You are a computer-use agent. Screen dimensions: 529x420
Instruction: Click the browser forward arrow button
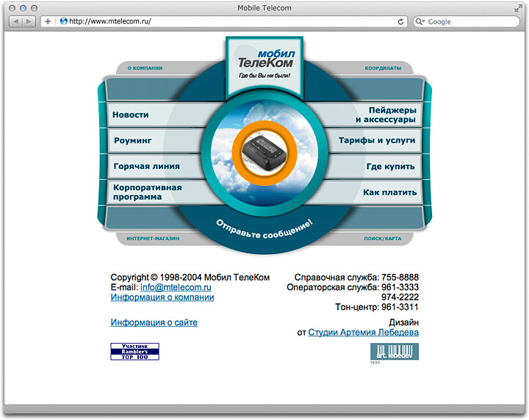click(x=29, y=22)
